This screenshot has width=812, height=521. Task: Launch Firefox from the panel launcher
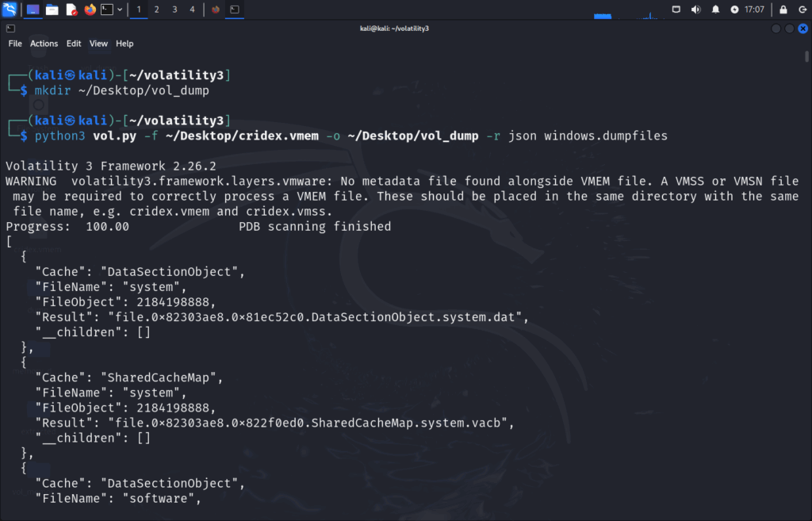(x=90, y=10)
